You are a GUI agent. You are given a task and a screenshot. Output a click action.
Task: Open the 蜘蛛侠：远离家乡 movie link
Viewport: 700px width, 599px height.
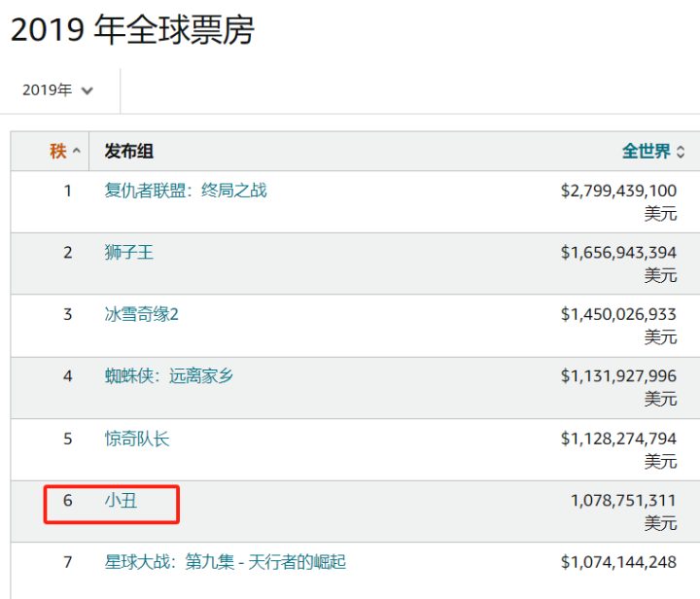[x=169, y=375]
